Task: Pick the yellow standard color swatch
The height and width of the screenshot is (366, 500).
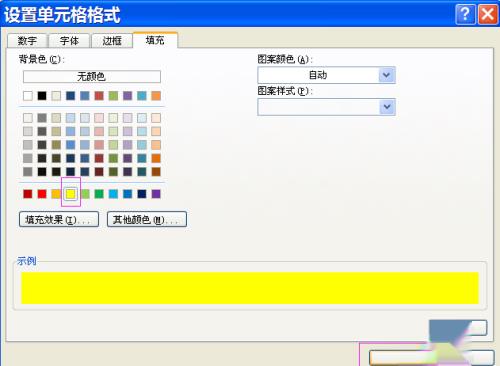Action: [x=70, y=194]
